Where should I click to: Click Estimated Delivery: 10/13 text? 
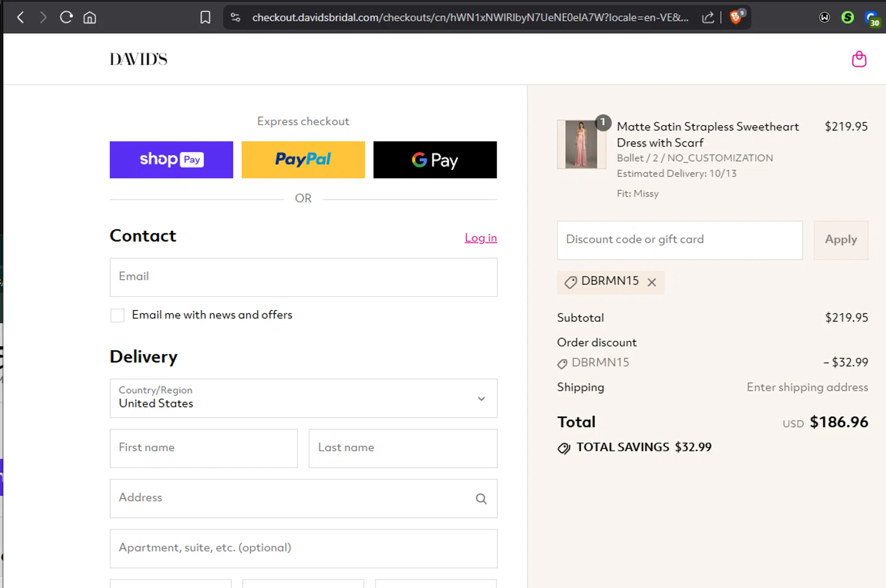(676, 174)
